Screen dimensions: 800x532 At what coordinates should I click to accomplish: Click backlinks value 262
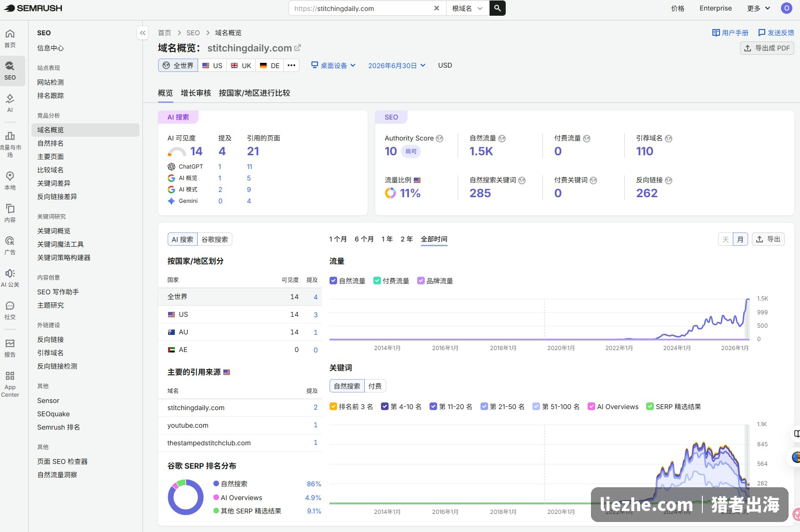point(647,193)
